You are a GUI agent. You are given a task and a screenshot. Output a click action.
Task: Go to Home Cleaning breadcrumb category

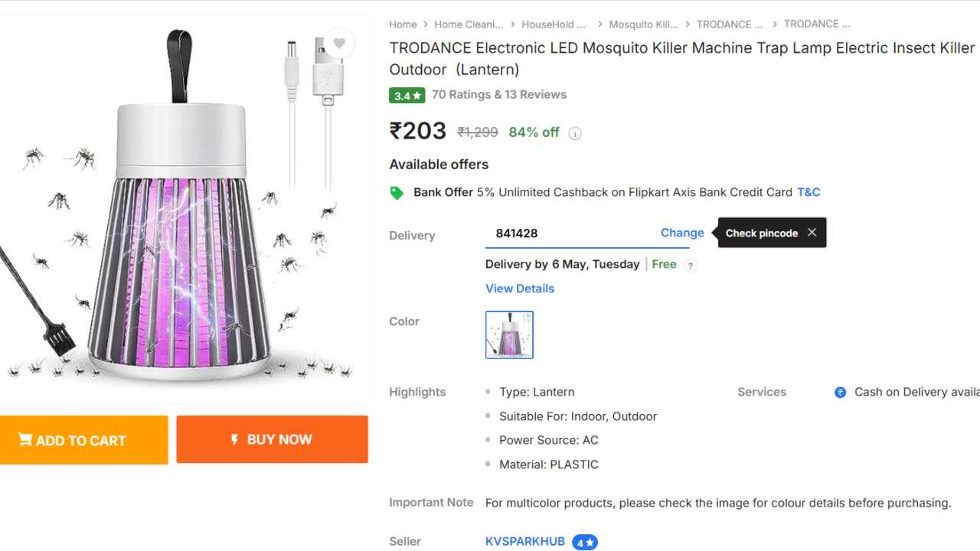(469, 24)
